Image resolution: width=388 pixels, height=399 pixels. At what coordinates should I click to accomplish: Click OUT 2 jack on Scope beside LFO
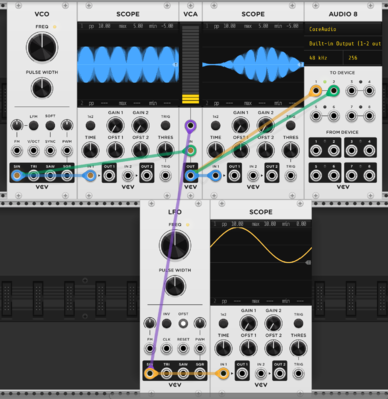click(280, 373)
